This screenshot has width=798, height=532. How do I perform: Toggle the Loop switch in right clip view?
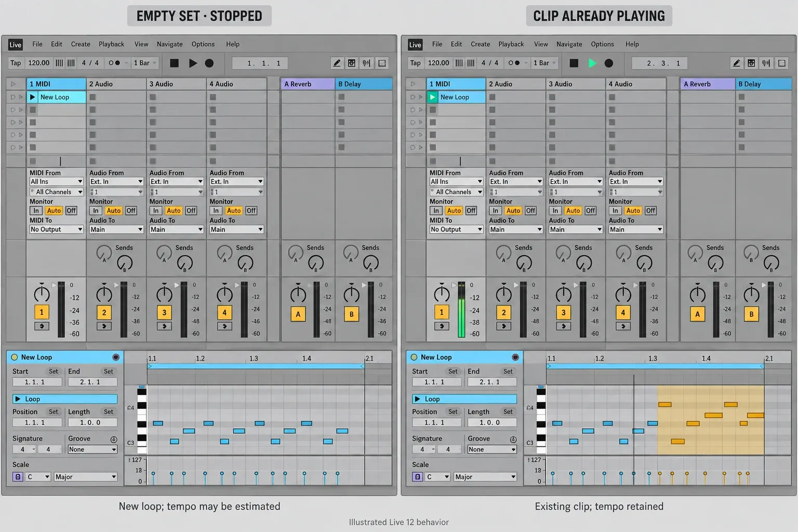(x=465, y=399)
